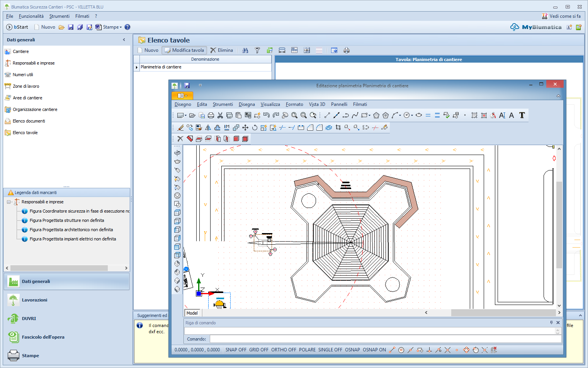Click the scissors Cut icon in editor toolbar

(x=220, y=115)
